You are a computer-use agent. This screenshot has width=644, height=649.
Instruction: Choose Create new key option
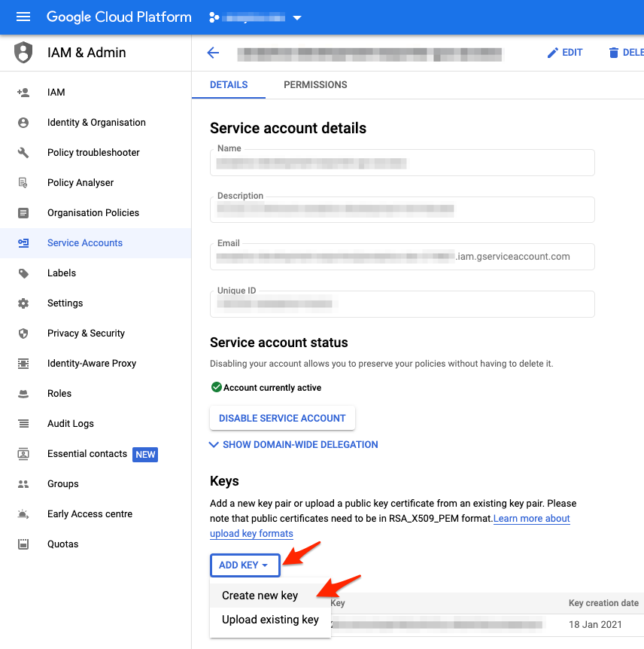(x=270, y=596)
